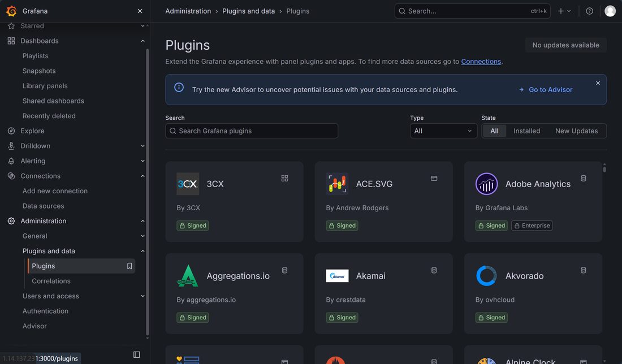The height and width of the screenshot is (364, 622).
Task: Toggle the dock menu icon at sidebar bottom
Action: click(136, 354)
